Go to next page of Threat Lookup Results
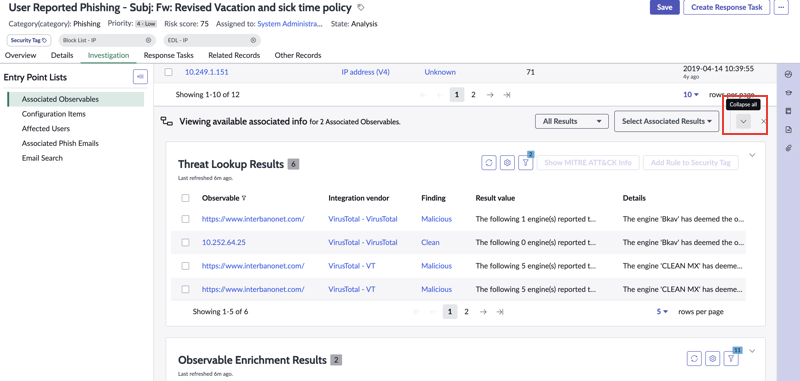 pos(483,312)
